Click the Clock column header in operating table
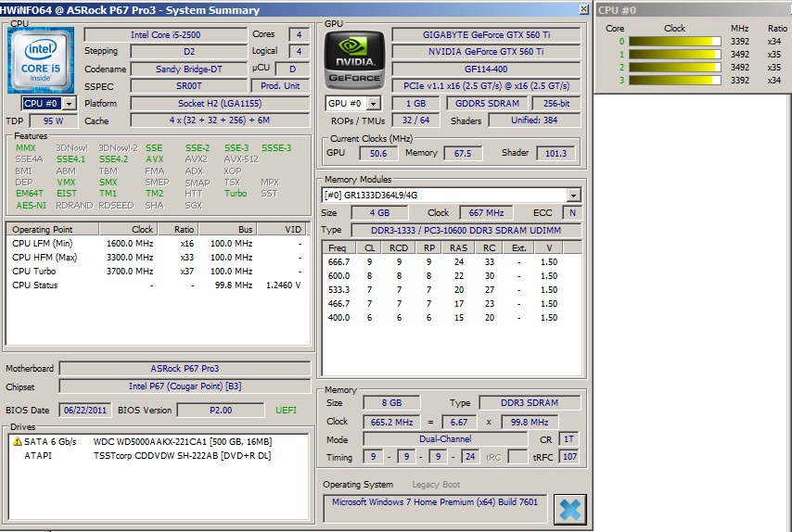 pos(128,230)
